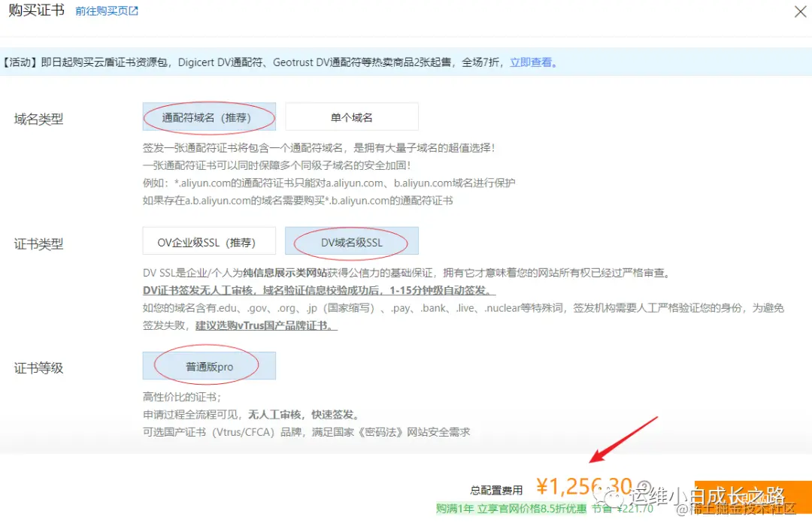
Task: Select the OV企业级SSL（推荐）option
Action: [x=209, y=241]
